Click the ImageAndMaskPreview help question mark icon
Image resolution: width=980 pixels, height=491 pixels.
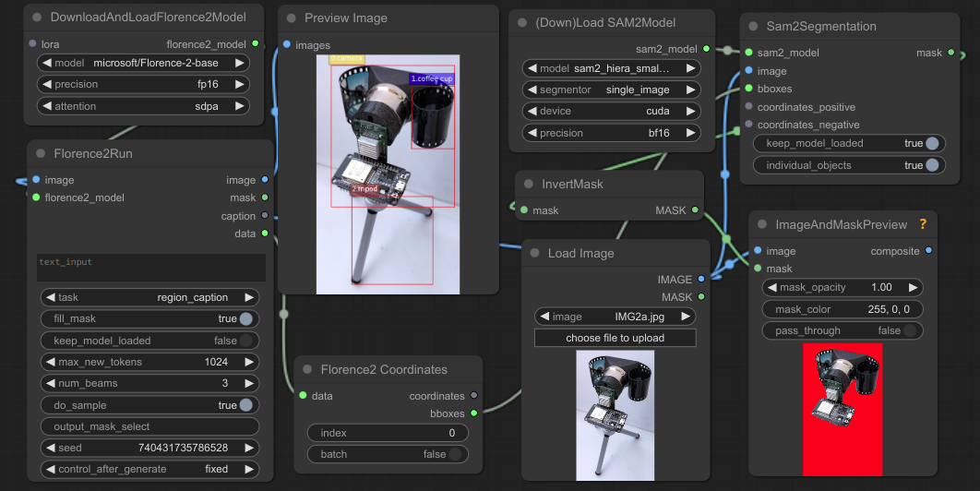(x=922, y=224)
